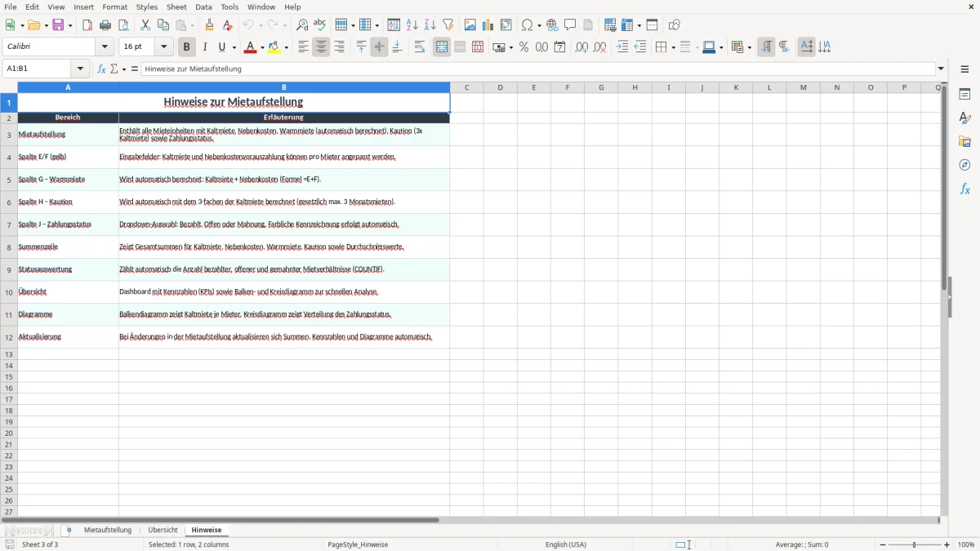This screenshot has width=980, height=551.
Task: Toggle Wrap Text
Action: 420,47
